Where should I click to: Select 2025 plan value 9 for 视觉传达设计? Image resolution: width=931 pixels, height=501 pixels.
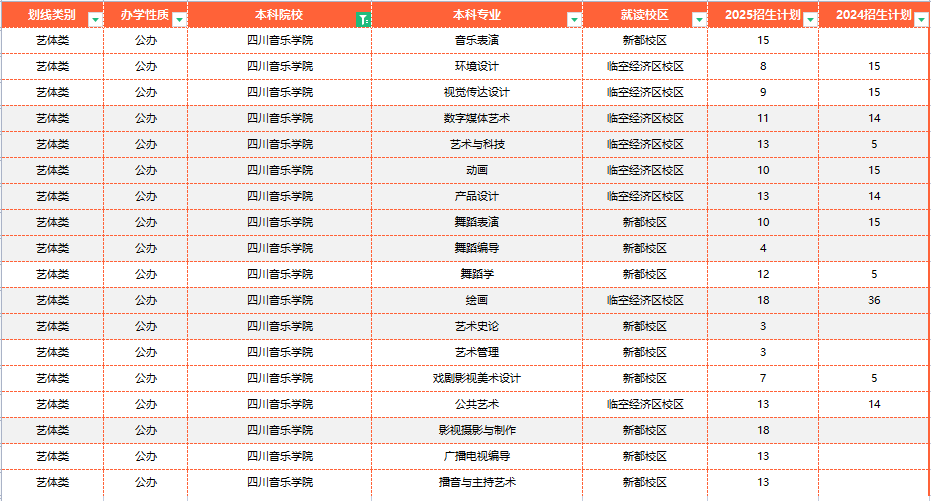click(x=763, y=93)
